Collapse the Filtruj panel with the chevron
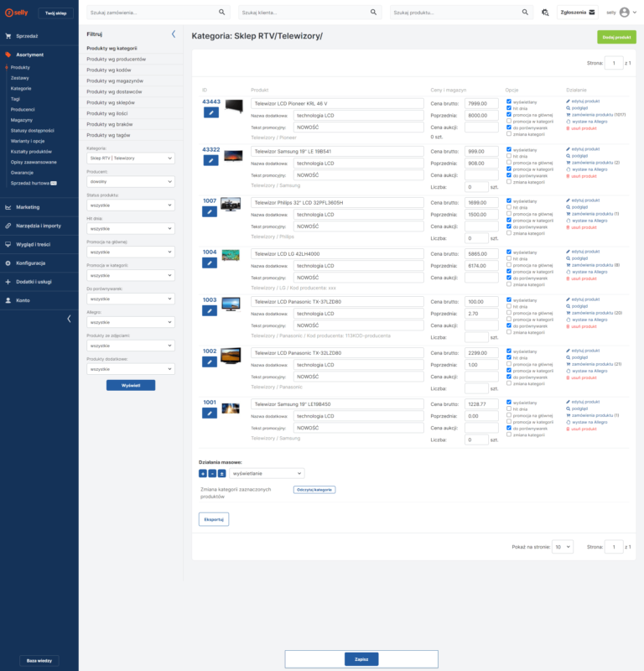Image resolution: width=644 pixels, height=671 pixels. (174, 34)
